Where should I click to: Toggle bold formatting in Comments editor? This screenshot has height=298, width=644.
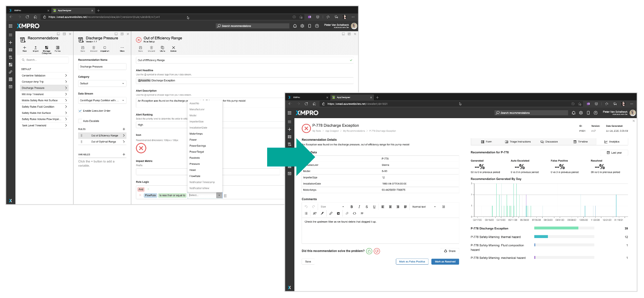[352, 207]
